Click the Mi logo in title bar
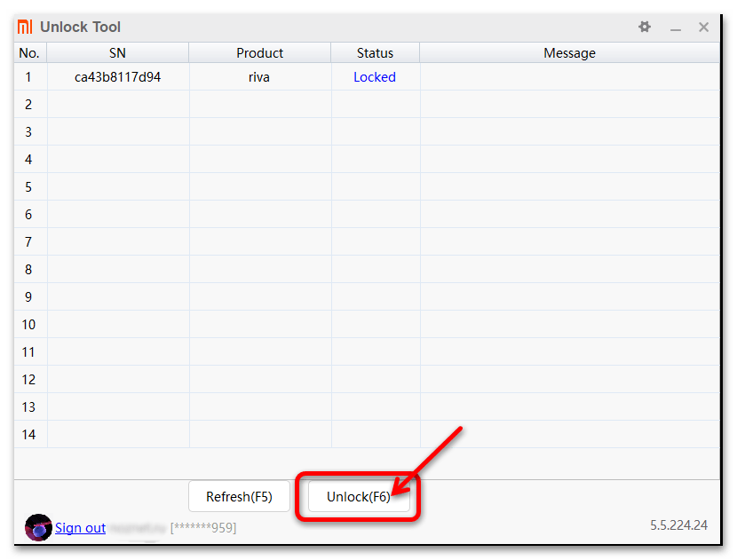Viewport: 737px width, 560px height. pos(25,28)
